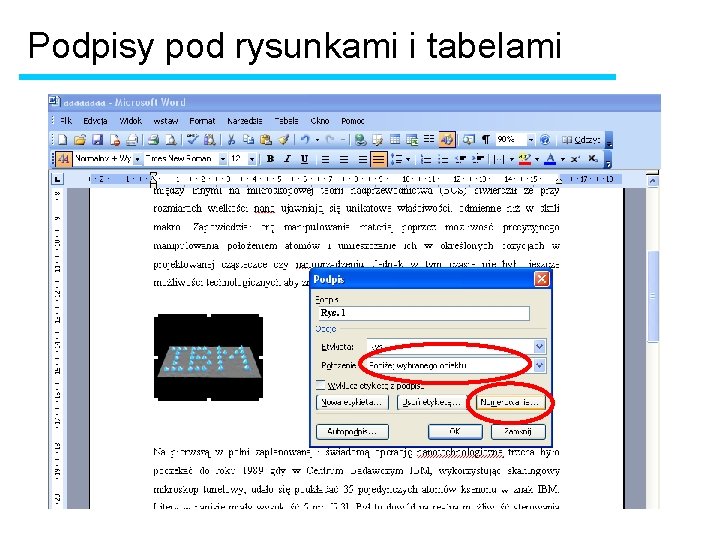The width and height of the screenshot is (720, 540).
Task: Apply bulleted list formatting
Action: tap(443, 159)
